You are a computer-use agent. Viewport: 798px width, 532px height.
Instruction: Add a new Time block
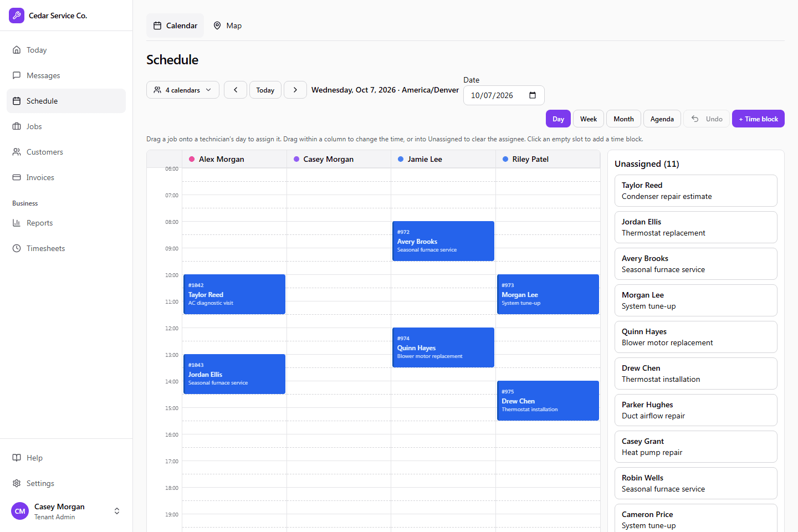point(758,119)
